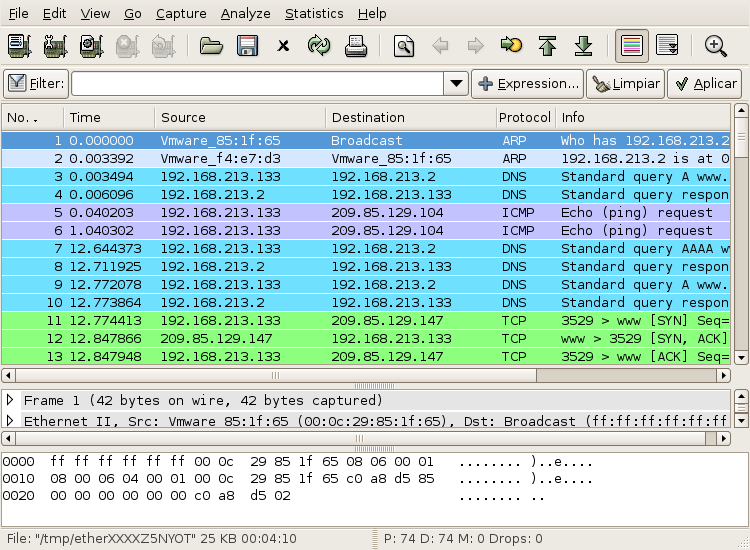Click Limpiar to clear filter
The width and height of the screenshot is (750, 550).
click(x=626, y=84)
